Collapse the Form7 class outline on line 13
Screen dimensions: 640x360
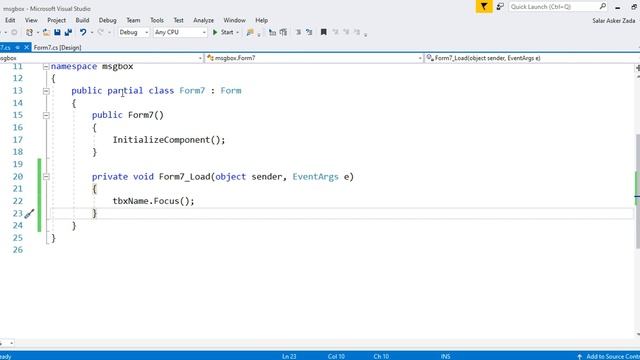tap(46, 91)
